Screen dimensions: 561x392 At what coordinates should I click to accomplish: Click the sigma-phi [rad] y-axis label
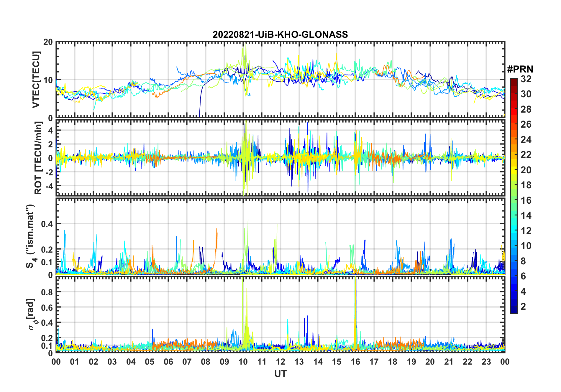click(31, 314)
